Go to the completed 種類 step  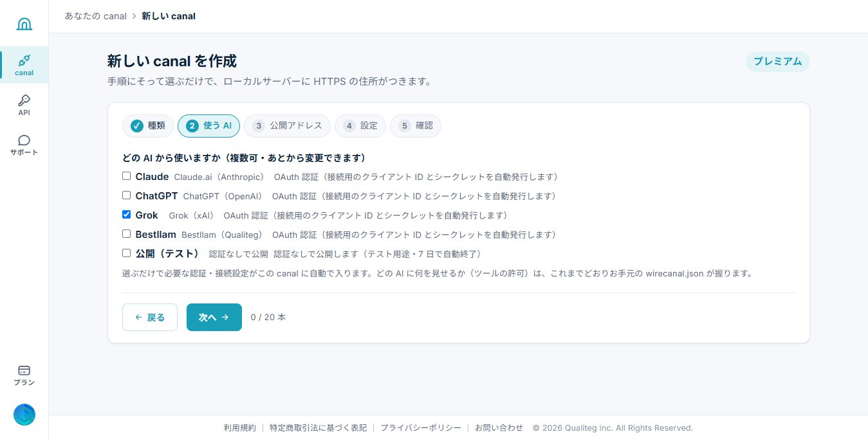[x=148, y=126]
